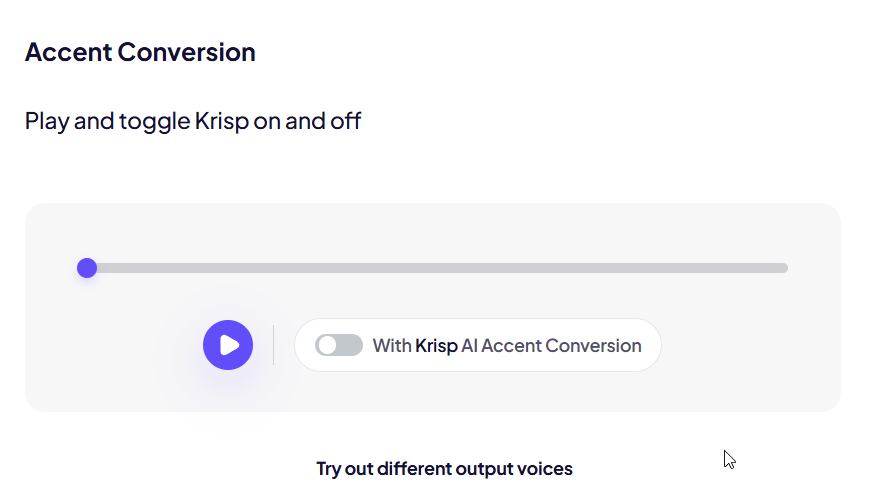The height and width of the screenshot is (502, 872).
Task: Click the bold "Krisp" word in toggle label
Action: (x=436, y=346)
